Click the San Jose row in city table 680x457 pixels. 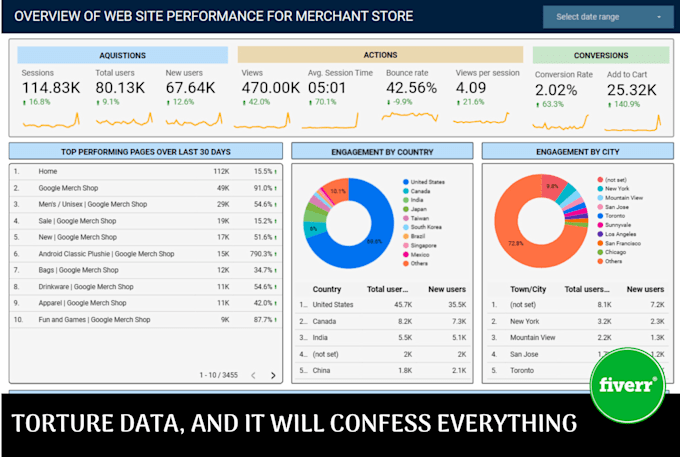point(578,354)
